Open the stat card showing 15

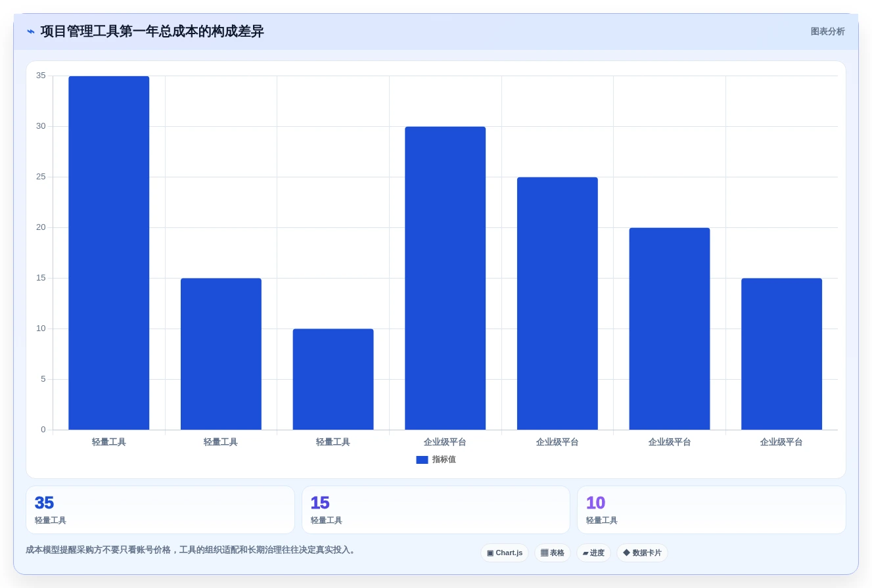click(x=436, y=510)
